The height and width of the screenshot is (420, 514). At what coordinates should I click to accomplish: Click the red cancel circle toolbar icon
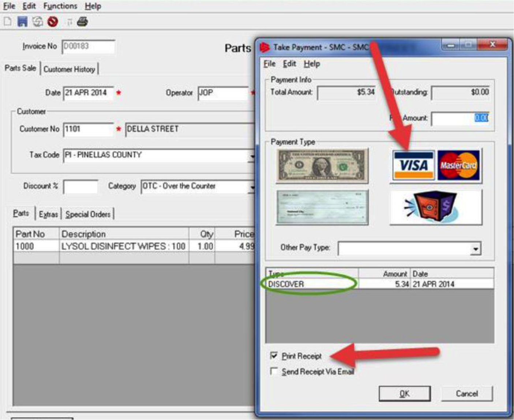(x=53, y=22)
